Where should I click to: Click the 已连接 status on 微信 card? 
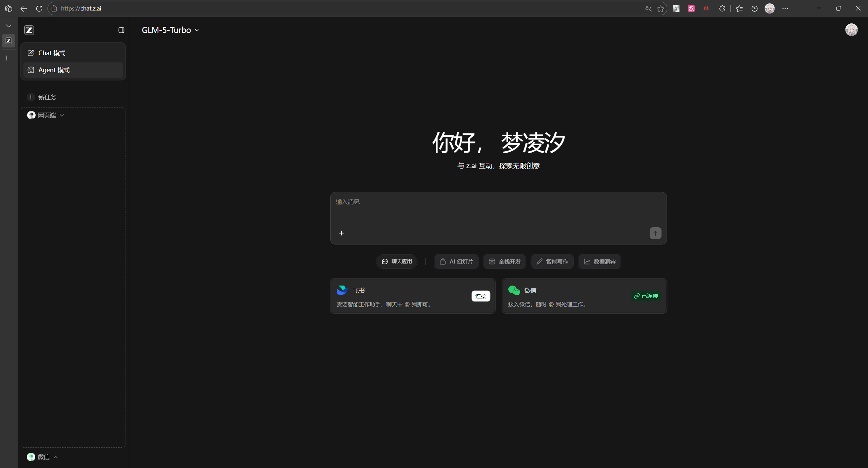[646, 296]
